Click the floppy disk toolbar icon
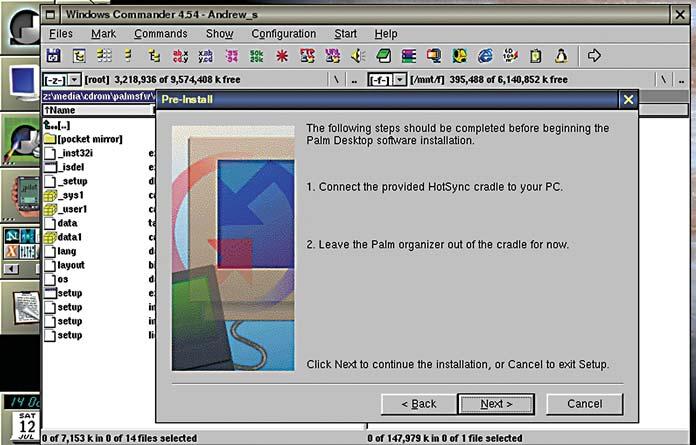Screen dimensions: 696x445 click(54, 56)
